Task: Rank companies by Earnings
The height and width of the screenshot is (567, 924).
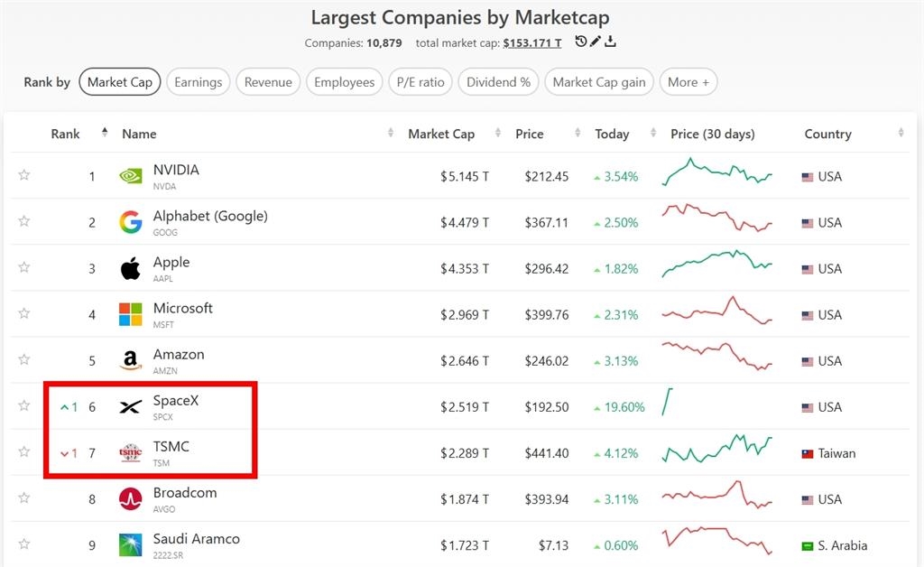Action: click(198, 82)
